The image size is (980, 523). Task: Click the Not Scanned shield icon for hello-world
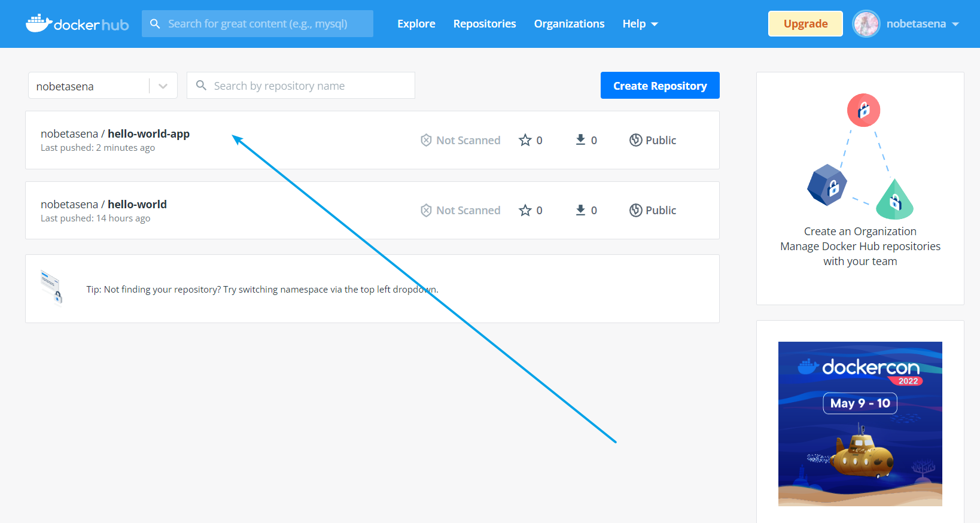426,210
